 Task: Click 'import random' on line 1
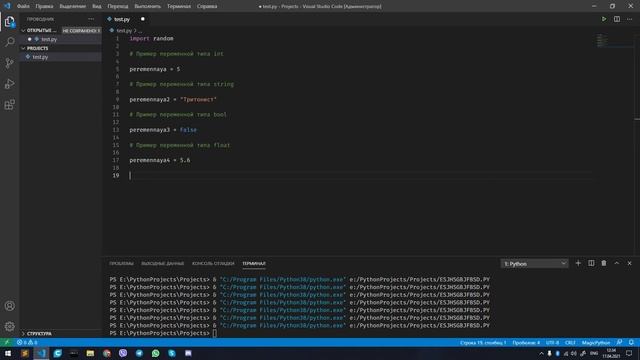[x=151, y=38]
